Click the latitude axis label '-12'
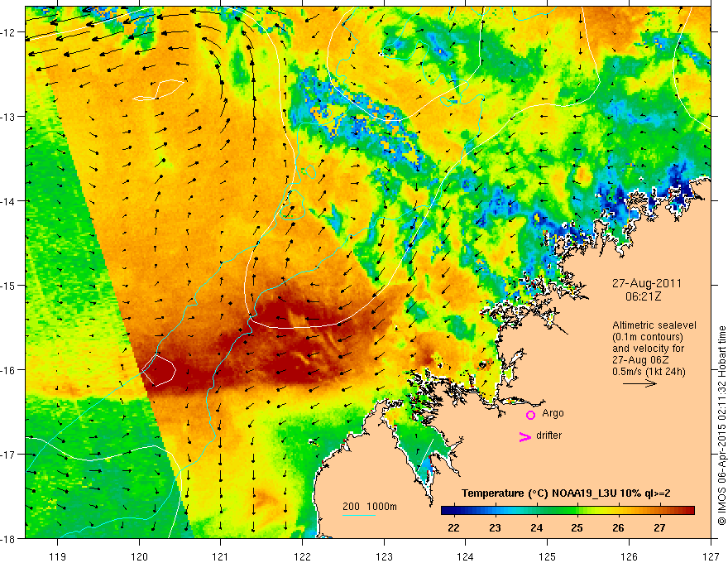Viewport: 728px width, 563px height. tap(9, 32)
